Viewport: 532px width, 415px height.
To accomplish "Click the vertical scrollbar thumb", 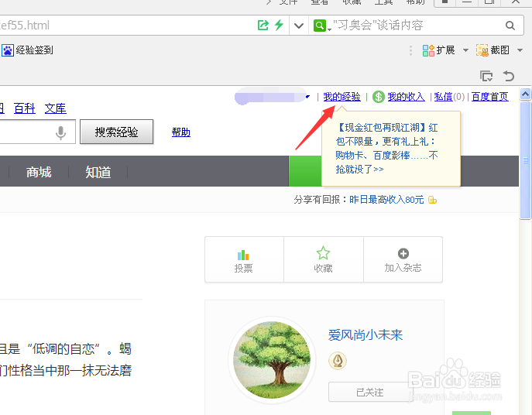I will (x=526, y=160).
